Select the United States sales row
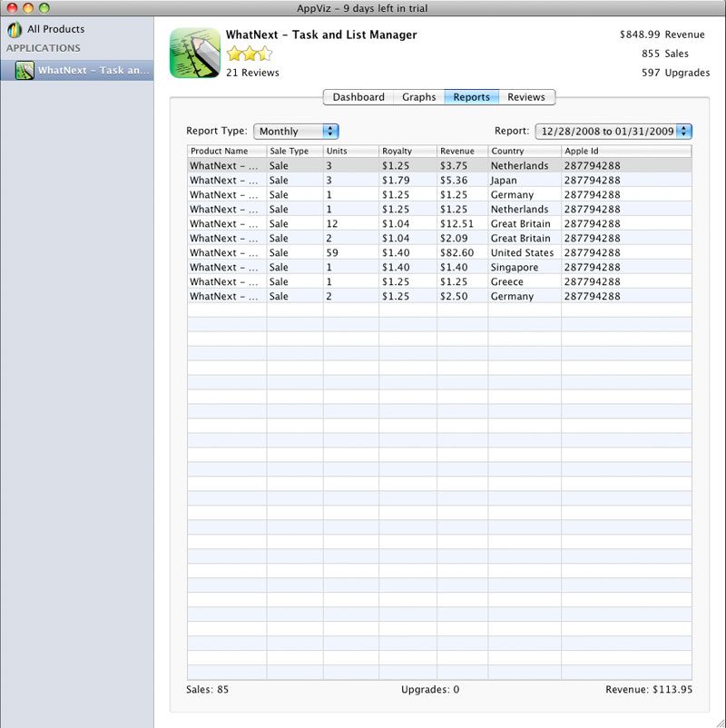 click(439, 253)
